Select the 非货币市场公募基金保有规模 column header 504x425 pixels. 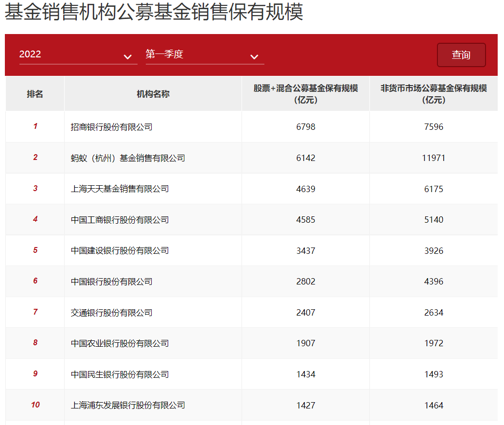tap(434, 94)
